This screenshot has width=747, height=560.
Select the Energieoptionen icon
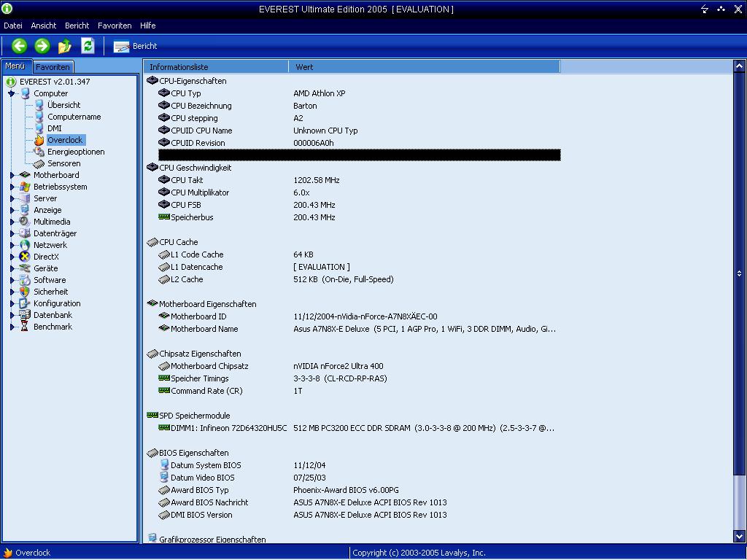pyautogui.click(x=39, y=152)
